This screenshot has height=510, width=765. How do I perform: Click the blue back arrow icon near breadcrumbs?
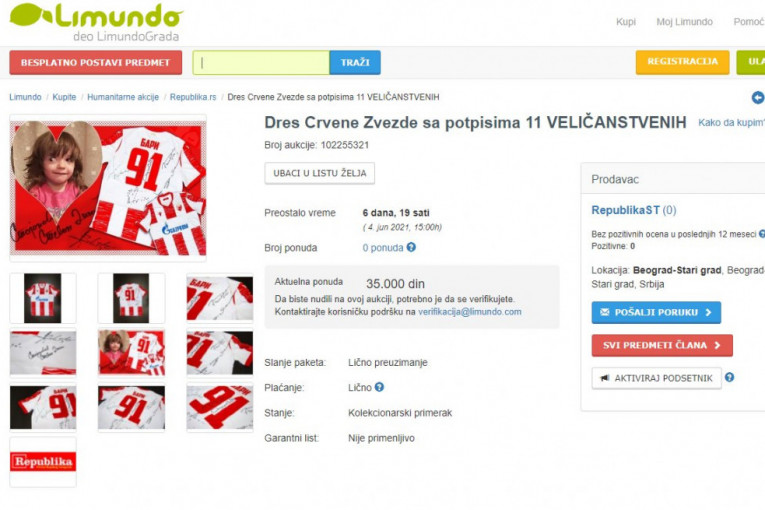[x=758, y=98]
